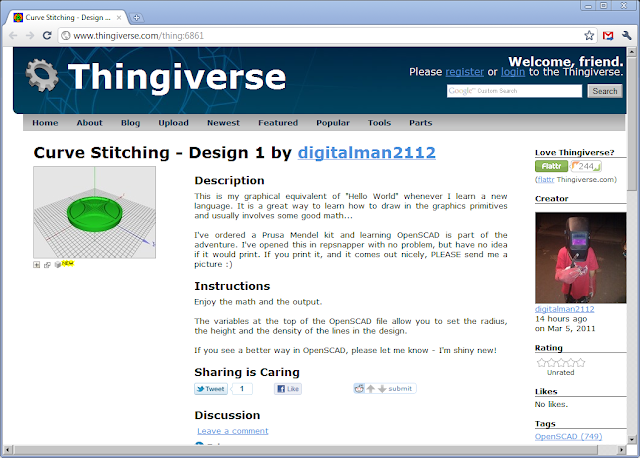Viewport: 640px width, 458px height.
Task: Click the Thingiverse gear logo
Action: coord(42,76)
